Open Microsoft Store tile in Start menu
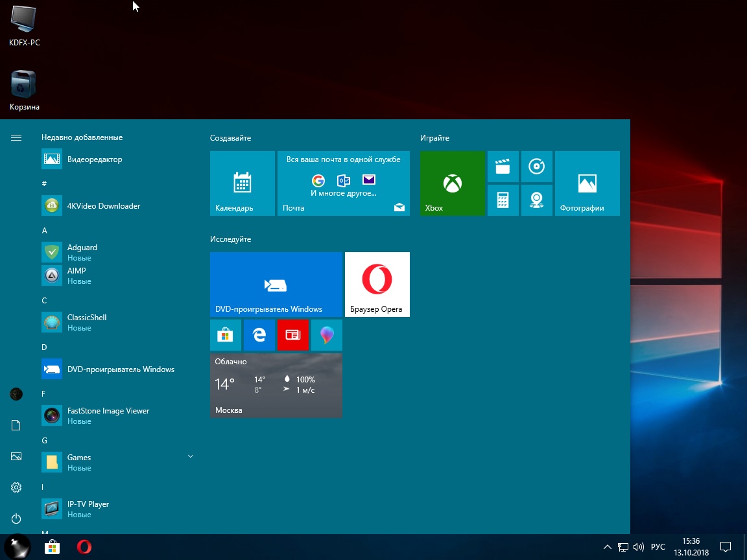This screenshot has width=747, height=560. 226,335
